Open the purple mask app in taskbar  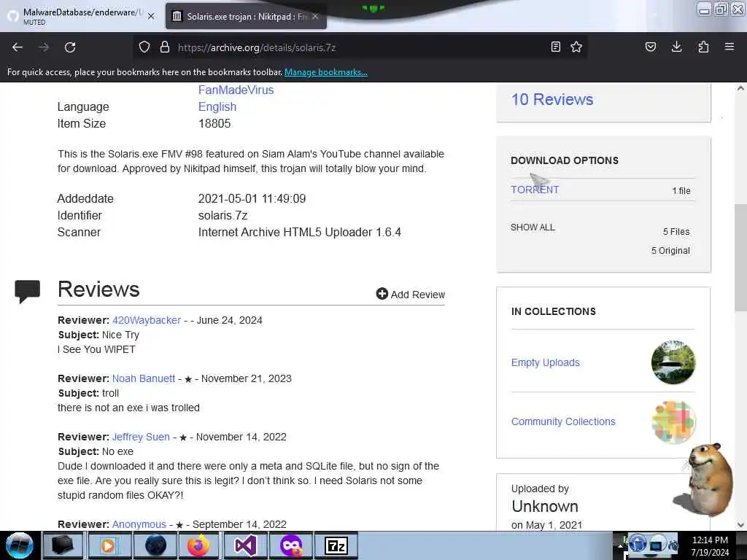290,545
